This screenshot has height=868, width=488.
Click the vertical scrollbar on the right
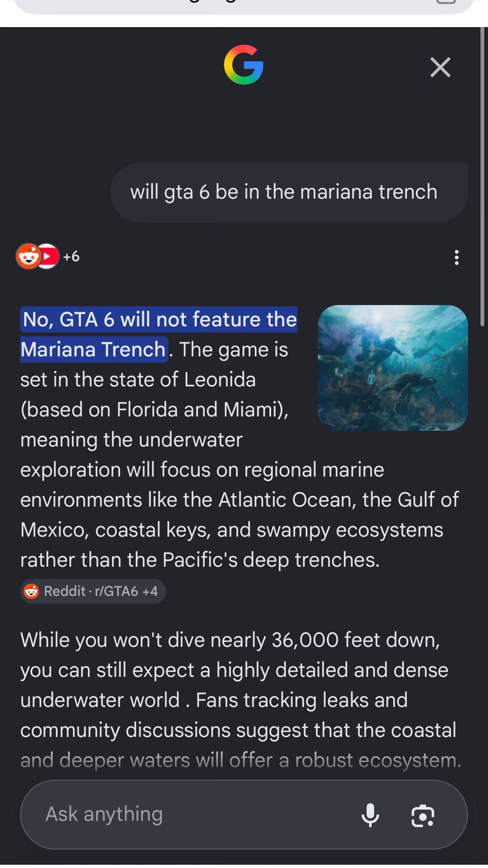click(x=482, y=177)
